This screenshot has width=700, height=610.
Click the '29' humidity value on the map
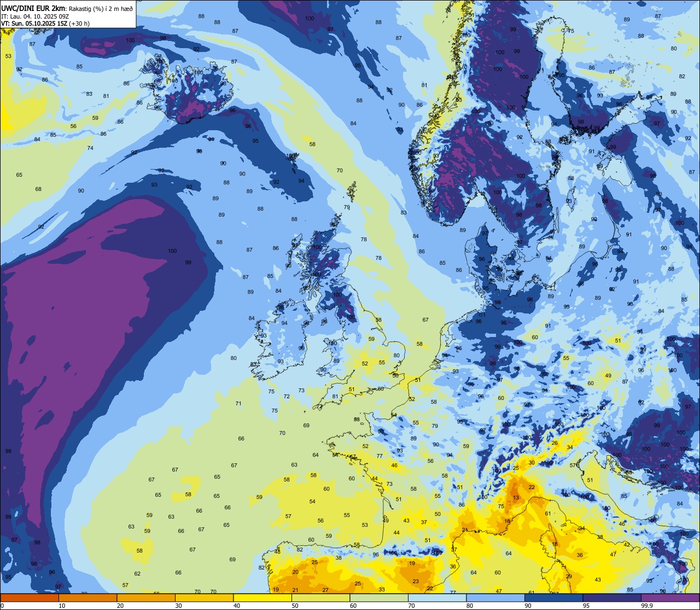pyautogui.click(x=569, y=577)
